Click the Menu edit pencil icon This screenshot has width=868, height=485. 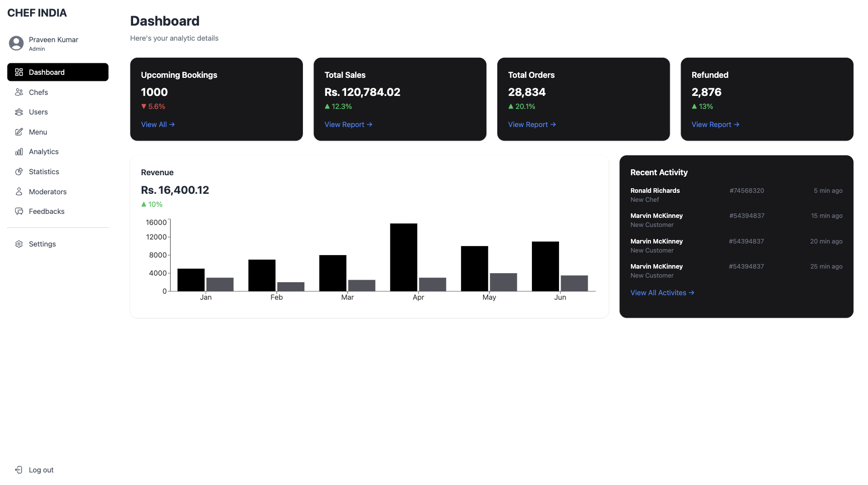[19, 132]
